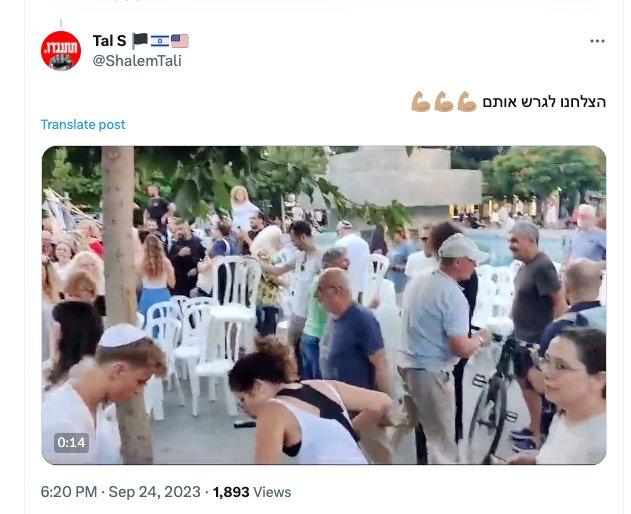The image size is (631, 514).
Task: Click the biceps emoji nearest the Hebrew text
Action: pyautogui.click(x=466, y=101)
